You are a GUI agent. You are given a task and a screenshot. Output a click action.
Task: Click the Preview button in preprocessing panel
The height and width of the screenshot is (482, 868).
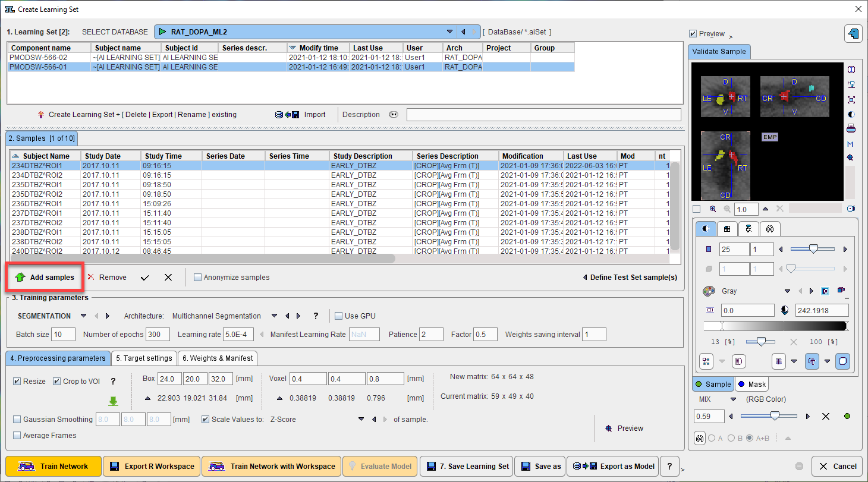(624, 429)
